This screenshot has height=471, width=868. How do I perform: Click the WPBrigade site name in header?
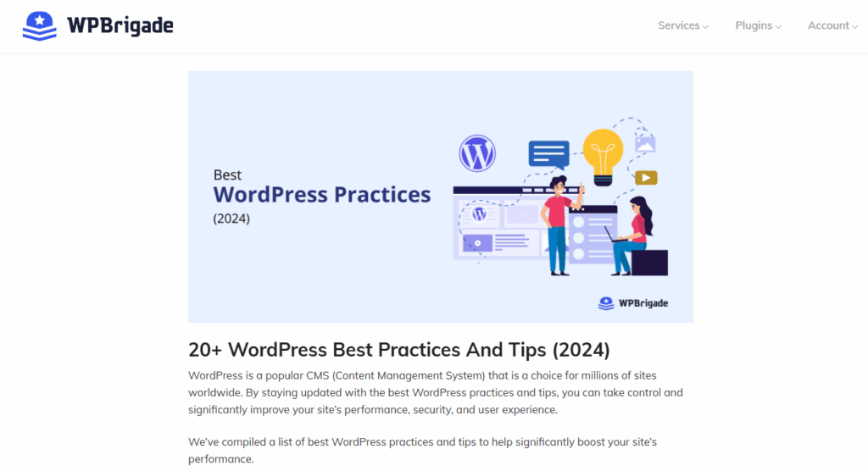120,25
